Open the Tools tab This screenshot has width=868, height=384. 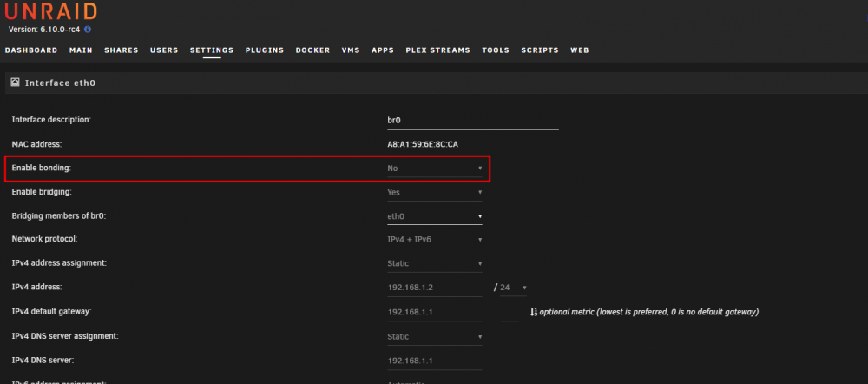point(496,50)
